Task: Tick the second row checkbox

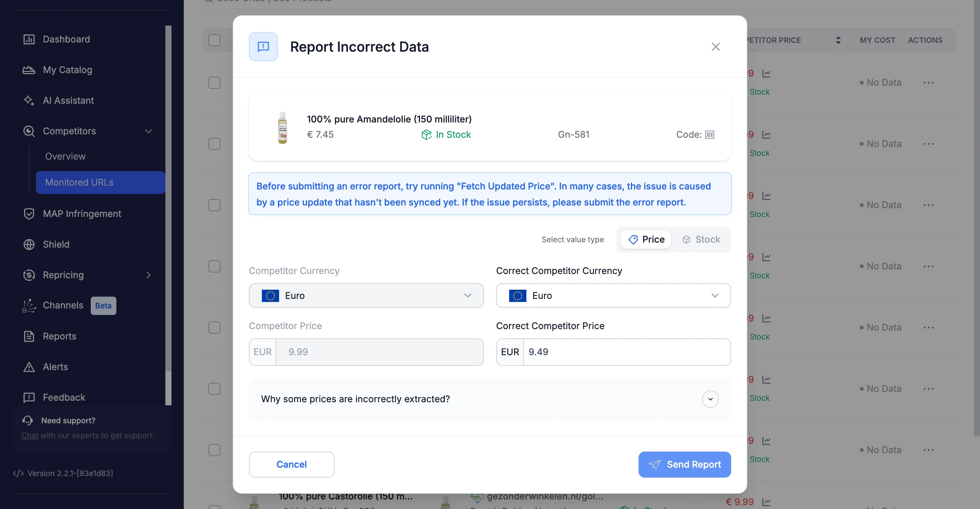Action: (x=214, y=144)
